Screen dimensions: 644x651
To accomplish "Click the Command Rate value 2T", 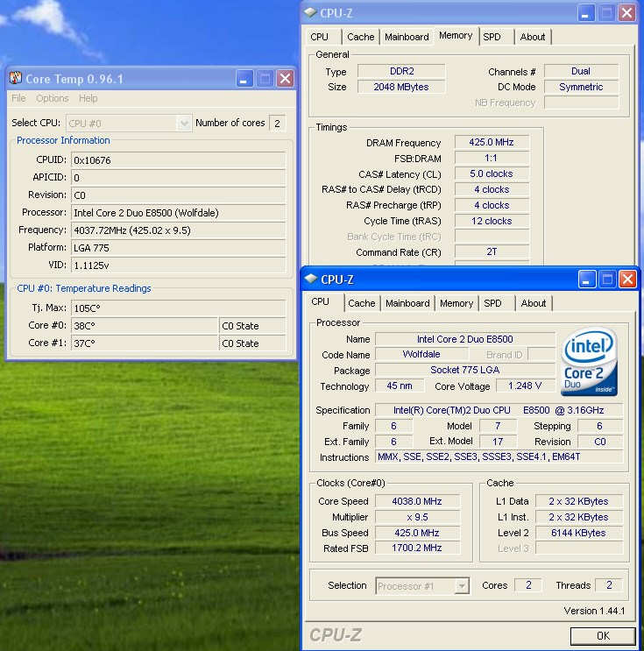I will 492,251.
